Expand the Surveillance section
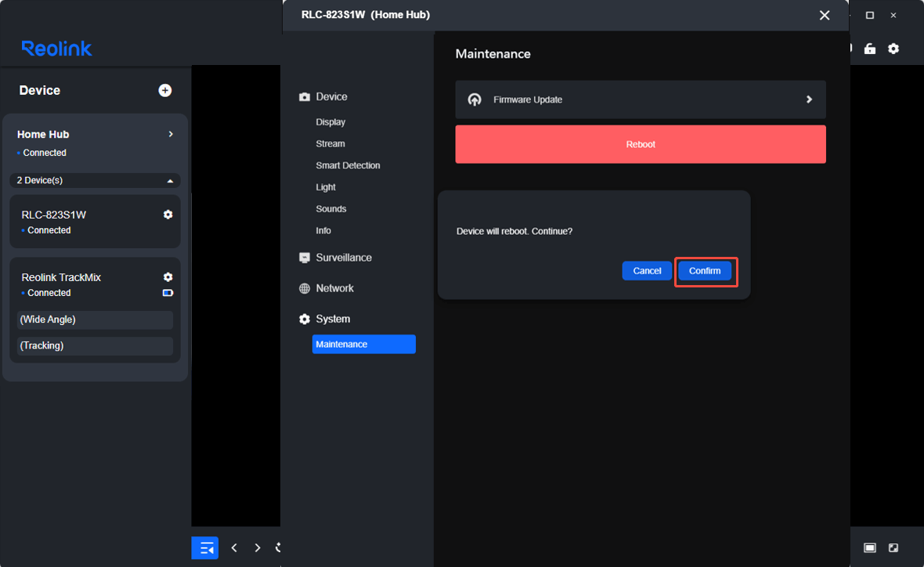The height and width of the screenshot is (567, 924). (344, 258)
